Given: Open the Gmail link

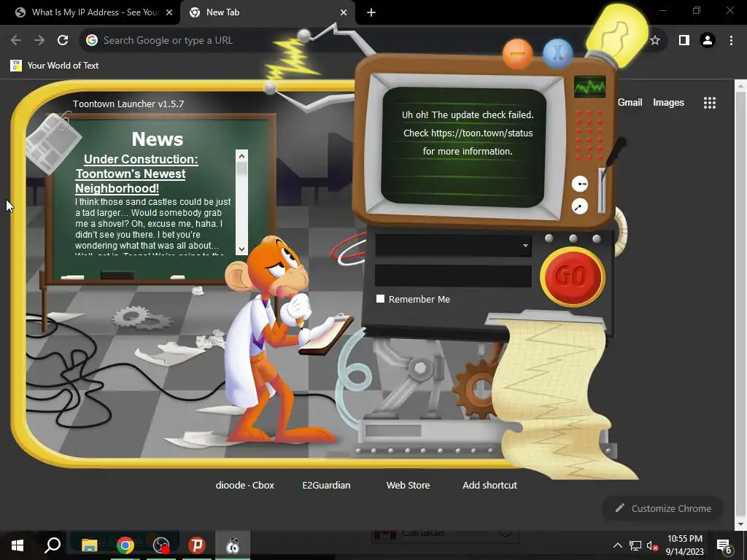Looking at the screenshot, I should point(630,102).
